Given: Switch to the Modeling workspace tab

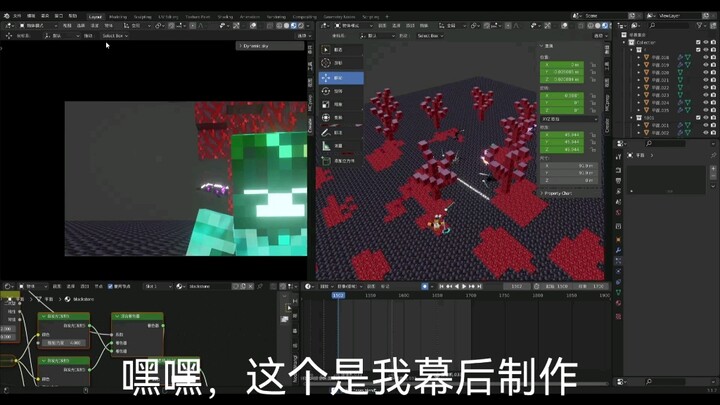Looking at the screenshot, I should click(x=118, y=17).
